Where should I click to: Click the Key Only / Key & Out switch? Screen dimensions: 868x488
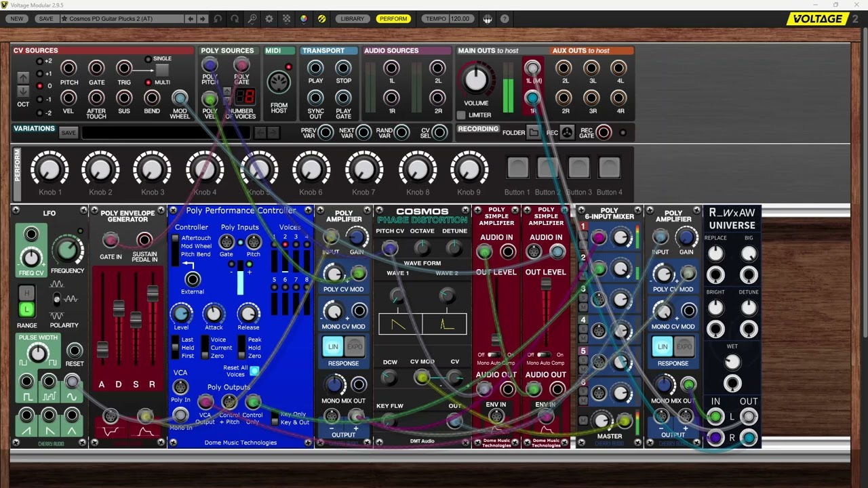(275, 418)
